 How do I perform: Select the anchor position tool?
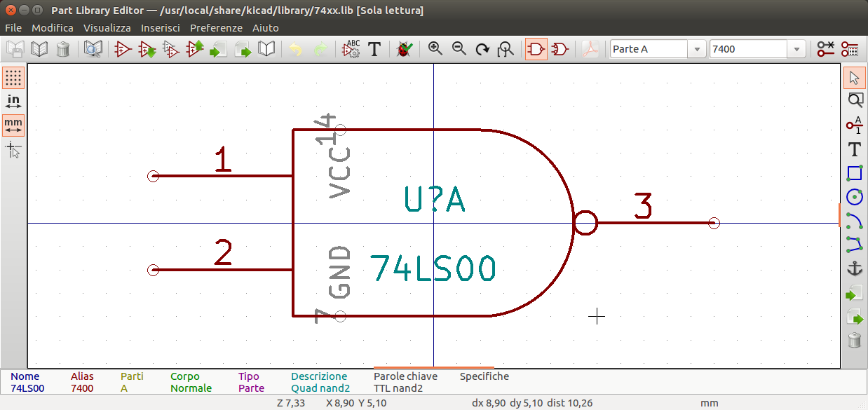click(x=854, y=268)
